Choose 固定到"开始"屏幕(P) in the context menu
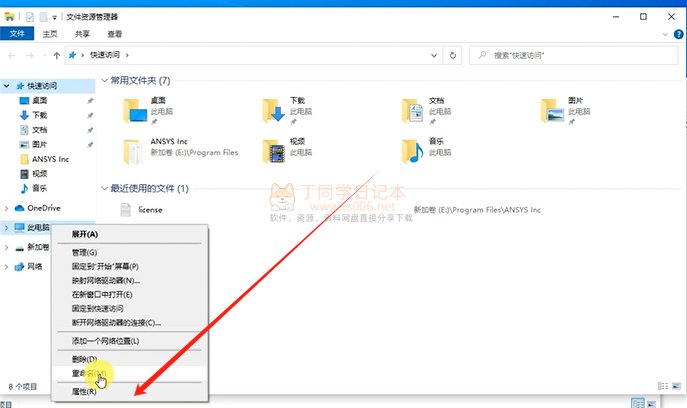This screenshot has height=408, width=687. 130,266
